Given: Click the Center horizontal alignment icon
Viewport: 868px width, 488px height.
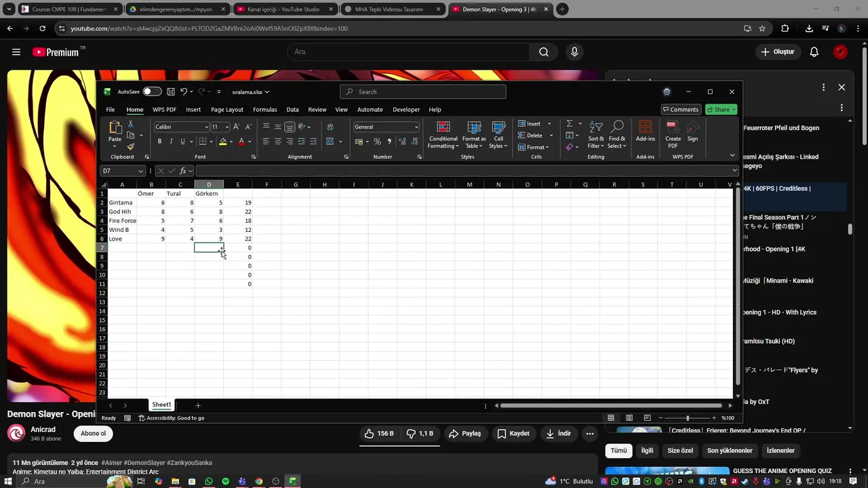Looking at the screenshot, I should (277, 141).
